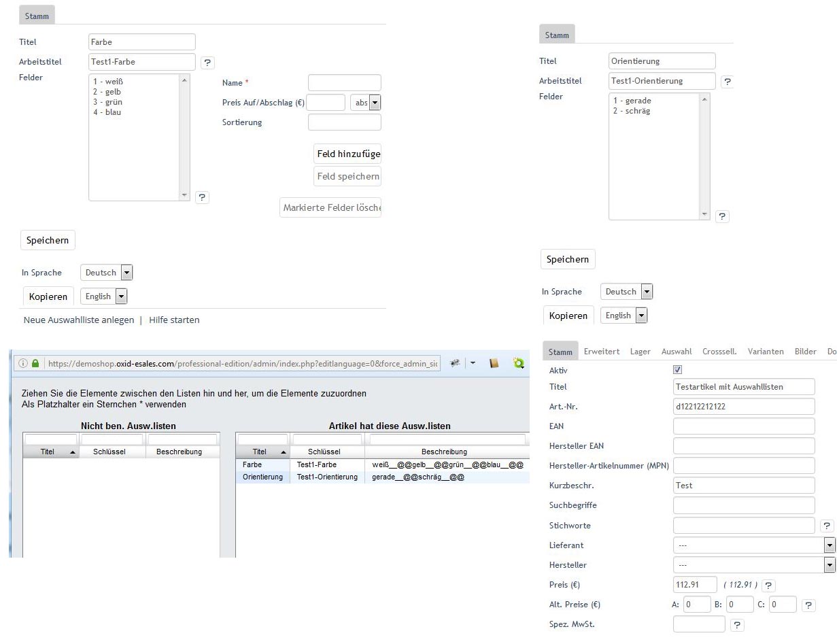837x644 pixels.
Task: Select '1 - weiß' in Felder list
Action: tap(108, 82)
